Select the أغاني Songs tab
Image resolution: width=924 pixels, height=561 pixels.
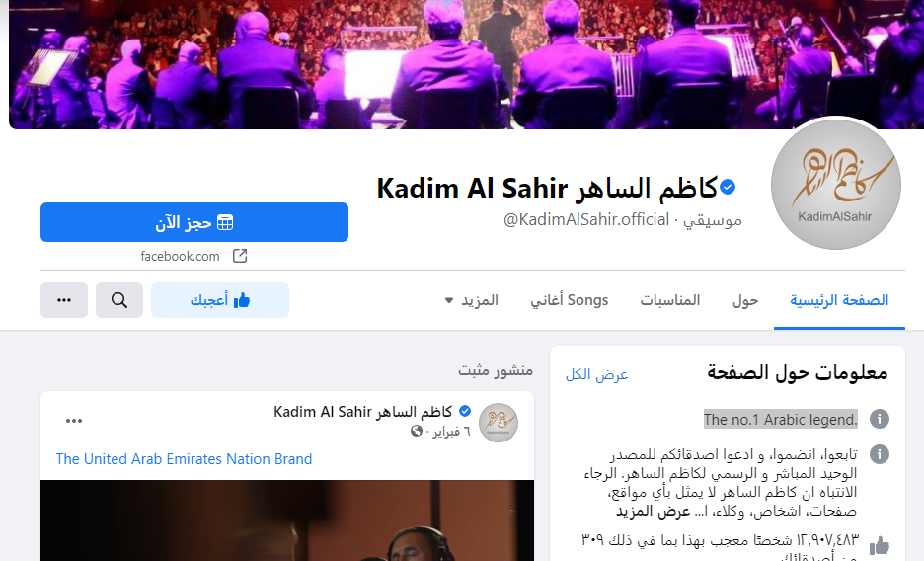pyautogui.click(x=569, y=300)
